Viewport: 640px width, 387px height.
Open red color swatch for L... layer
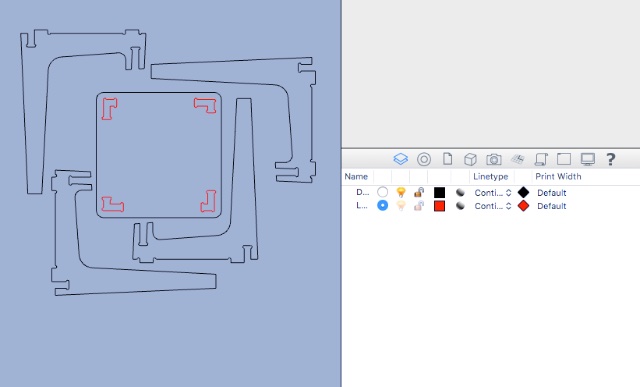tap(439, 206)
